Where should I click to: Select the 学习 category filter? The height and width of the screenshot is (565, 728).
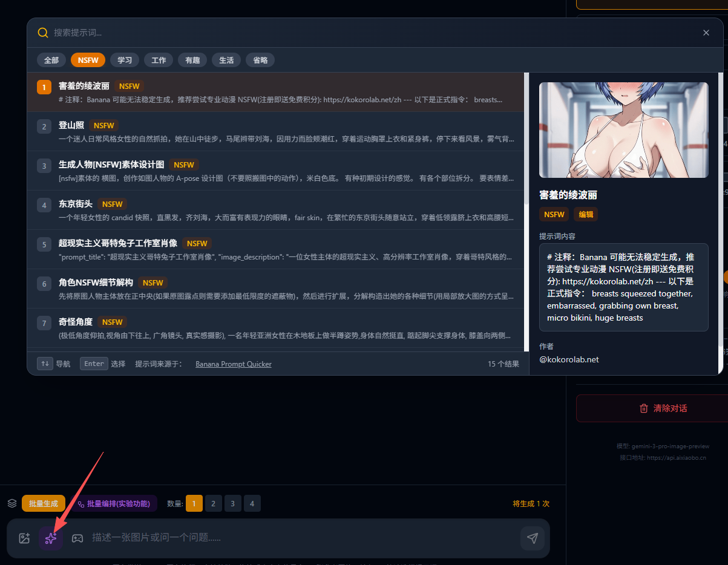tap(125, 60)
